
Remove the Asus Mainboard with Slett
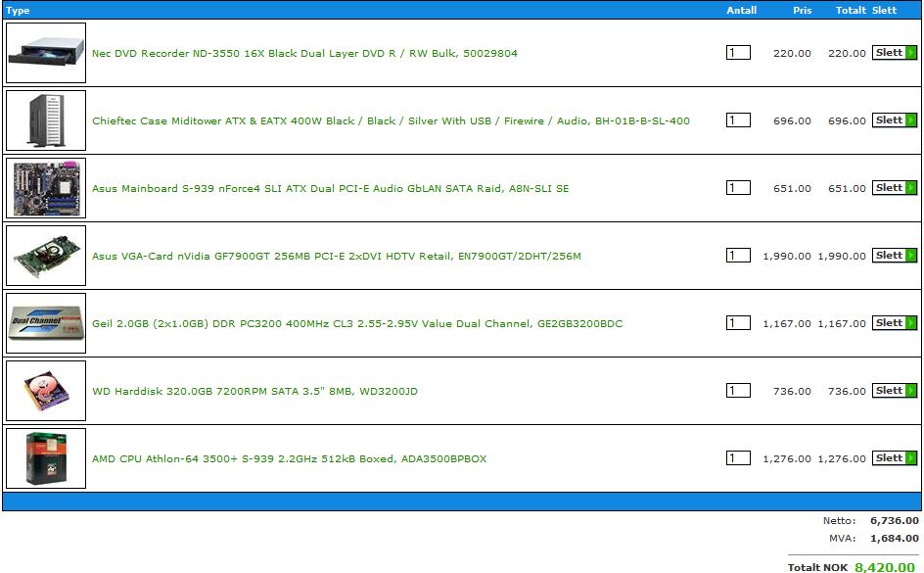point(894,187)
